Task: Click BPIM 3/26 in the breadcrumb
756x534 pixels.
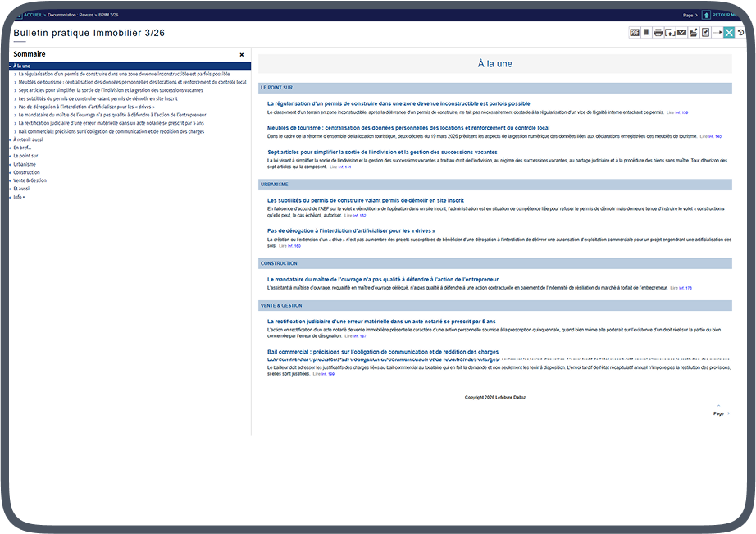Action: [x=108, y=15]
